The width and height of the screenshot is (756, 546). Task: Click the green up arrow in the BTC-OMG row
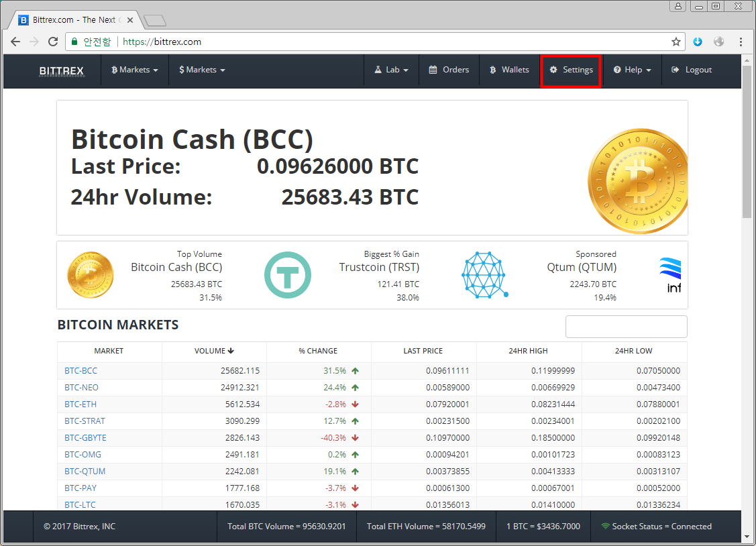click(356, 454)
